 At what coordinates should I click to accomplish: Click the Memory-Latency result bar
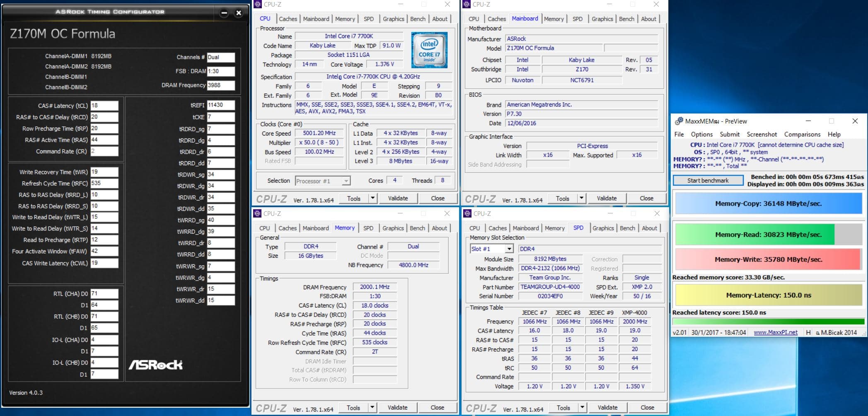click(x=769, y=295)
